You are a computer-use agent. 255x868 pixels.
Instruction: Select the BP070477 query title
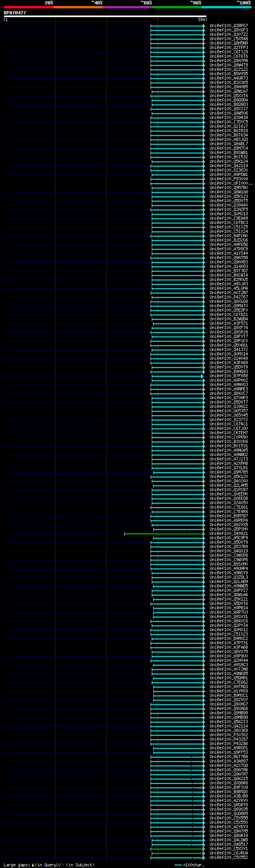coord(15,13)
